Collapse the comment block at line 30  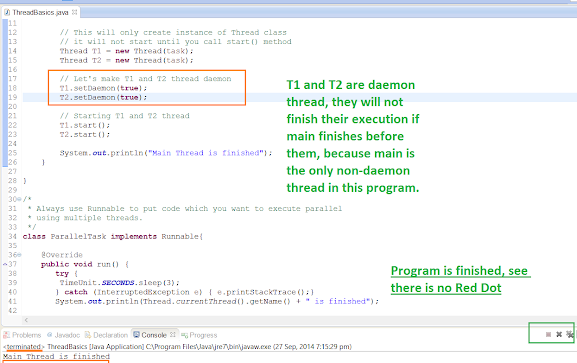click(x=19, y=199)
